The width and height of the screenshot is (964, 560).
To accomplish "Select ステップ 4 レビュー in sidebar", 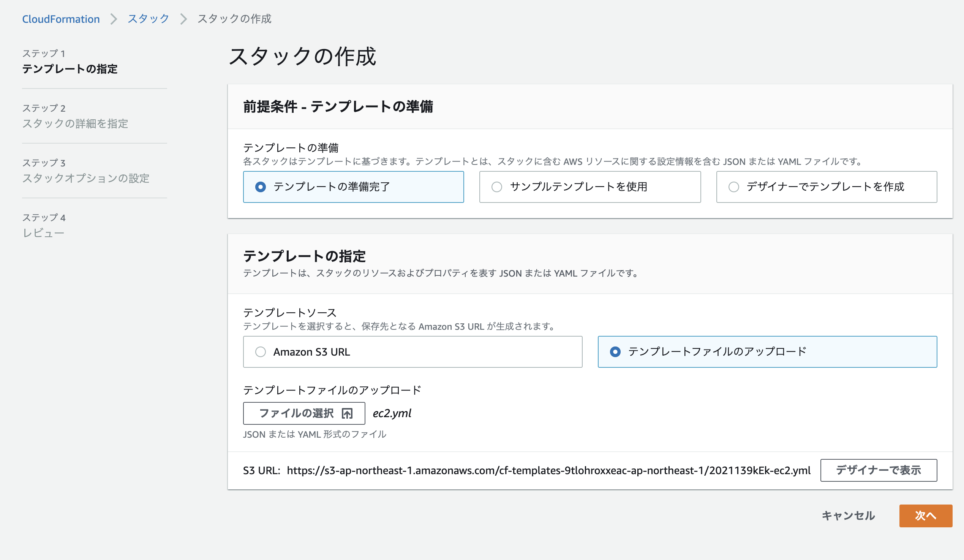I will 43,232.
